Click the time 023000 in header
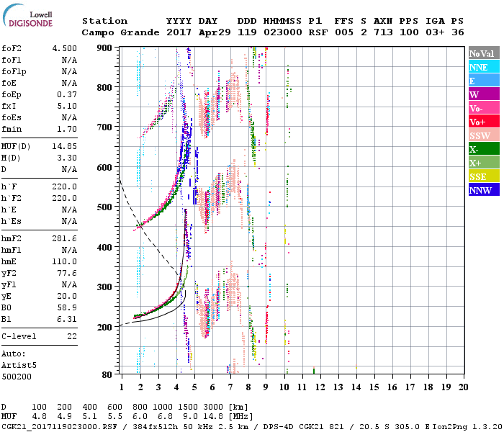The image size is (504, 432). (x=283, y=32)
